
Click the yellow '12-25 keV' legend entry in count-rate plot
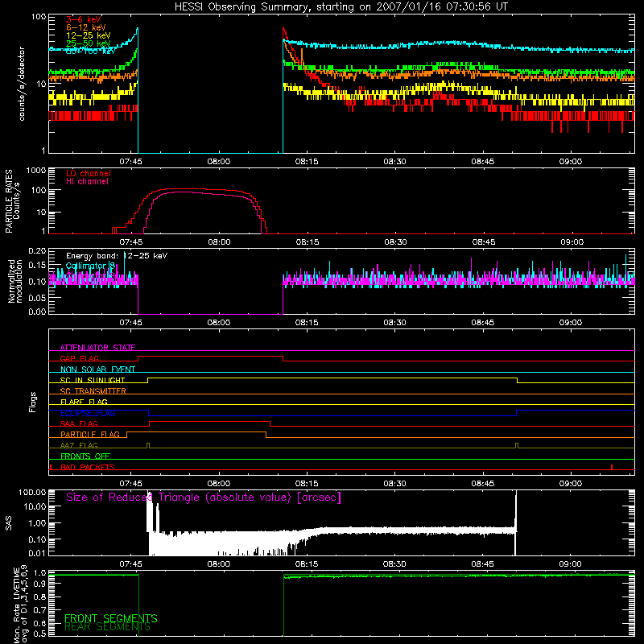89,35
